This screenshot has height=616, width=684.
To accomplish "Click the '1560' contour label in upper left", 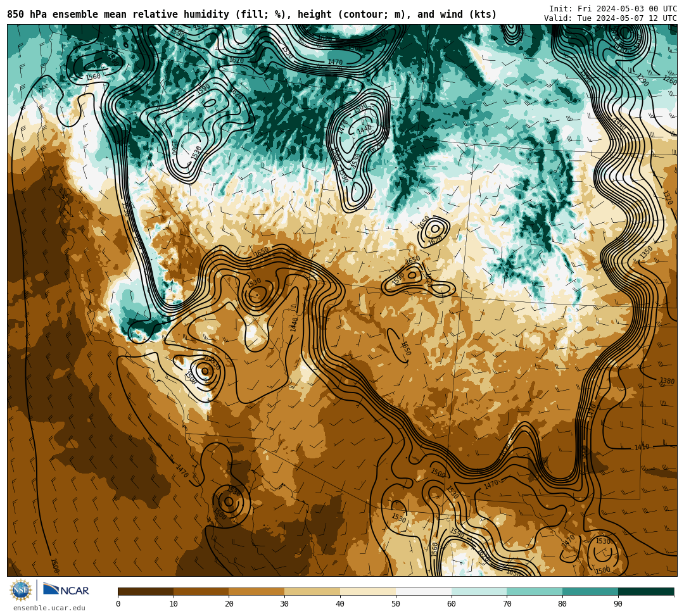I will (93, 77).
